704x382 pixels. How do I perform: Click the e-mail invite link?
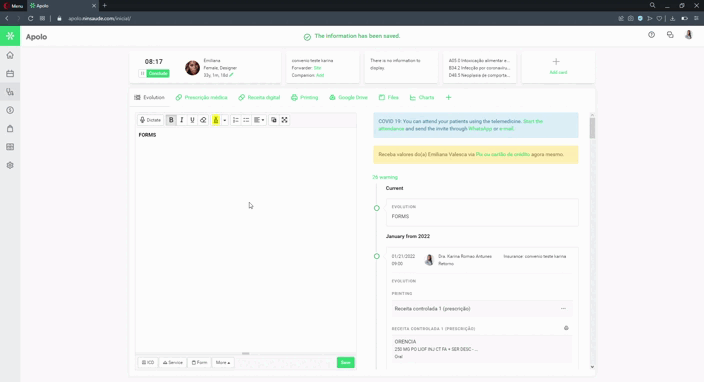tap(506, 129)
